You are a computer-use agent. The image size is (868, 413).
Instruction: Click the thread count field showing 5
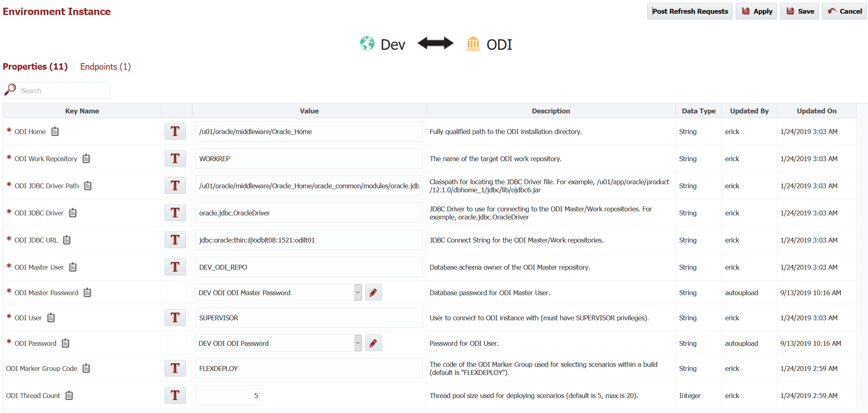(229, 396)
